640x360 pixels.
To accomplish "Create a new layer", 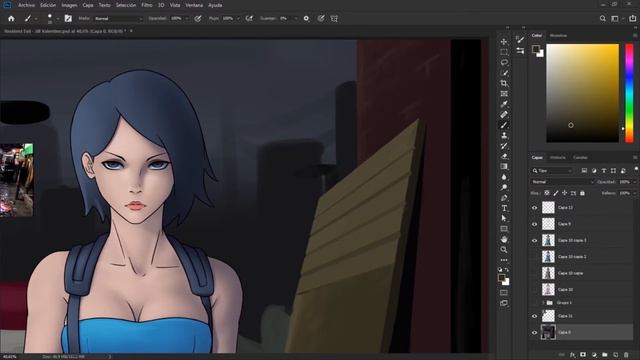I will pyautogui.click(x=616, y=355).
